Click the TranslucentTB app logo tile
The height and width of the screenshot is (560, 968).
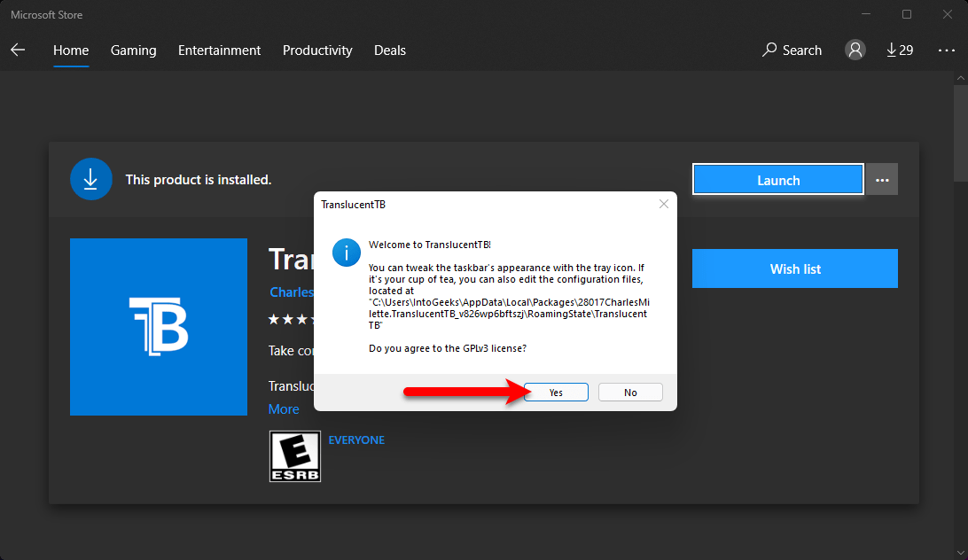159,327
